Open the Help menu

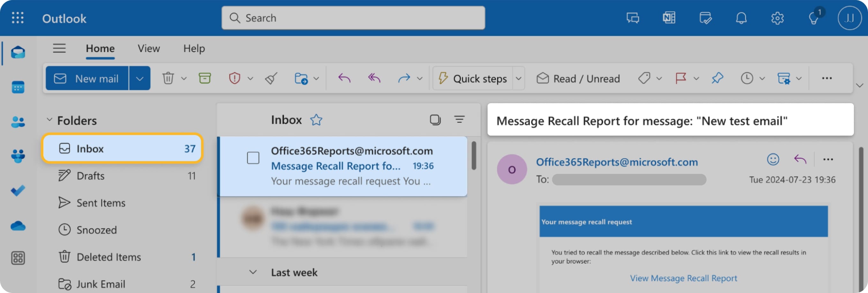click(194, 48)
